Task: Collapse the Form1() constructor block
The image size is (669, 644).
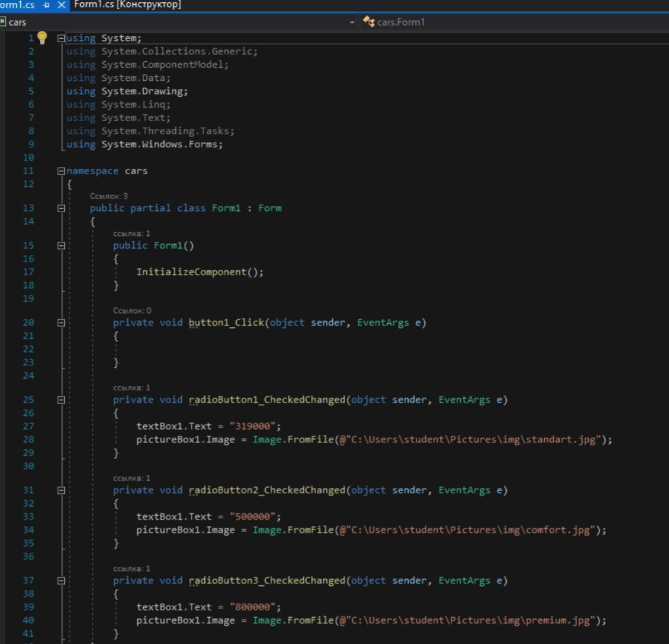Action: click(61, 245)
